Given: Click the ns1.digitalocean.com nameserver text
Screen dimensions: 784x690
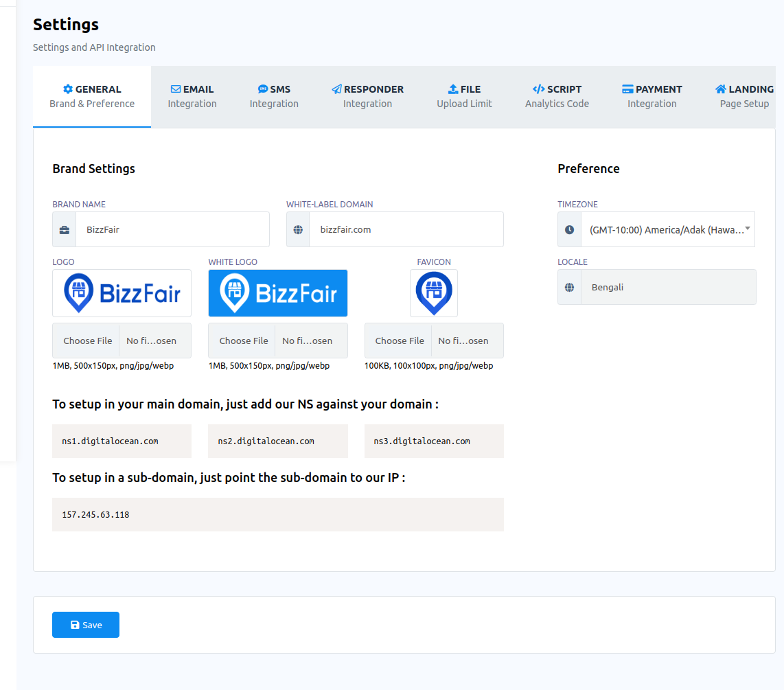Looking at the screenshot, I should 110,441.
